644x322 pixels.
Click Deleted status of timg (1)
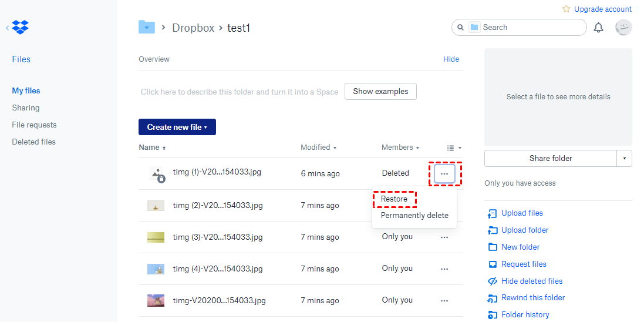click(x=396, y=173)
